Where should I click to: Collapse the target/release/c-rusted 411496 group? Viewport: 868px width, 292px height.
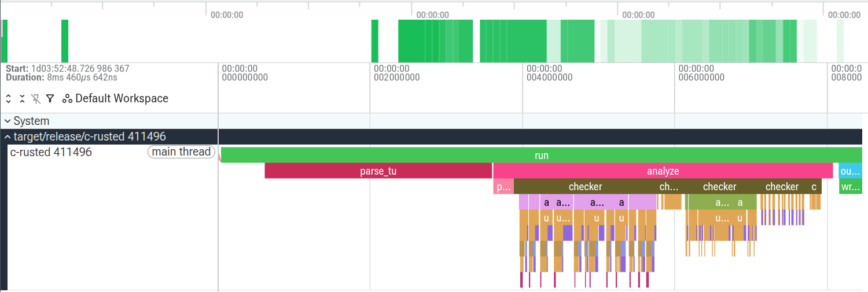[x=8, y=137]
